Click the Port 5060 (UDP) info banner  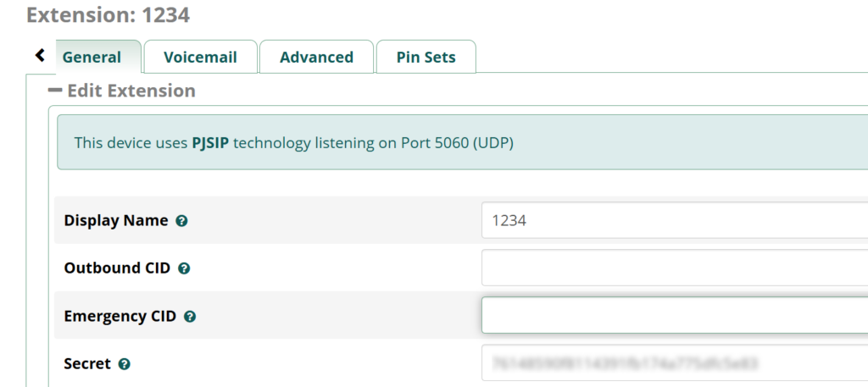coord(462,142)
